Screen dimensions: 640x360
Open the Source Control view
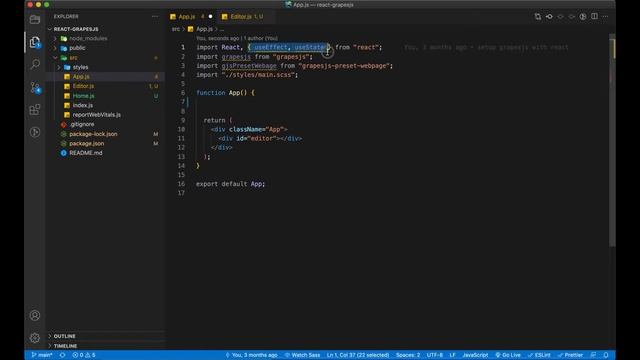(x=35, y=87)
